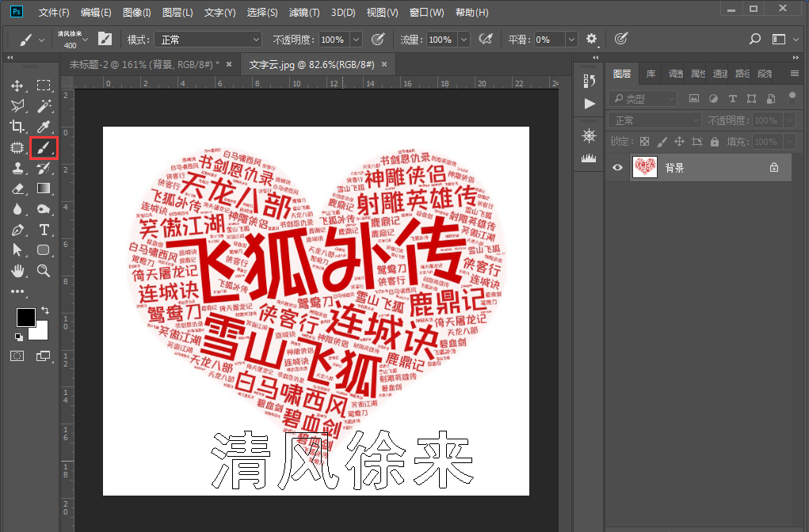Open the tool preset picker arrow
Screen dimensions: 809x532
pyautogui.click(x=42, y=40)
